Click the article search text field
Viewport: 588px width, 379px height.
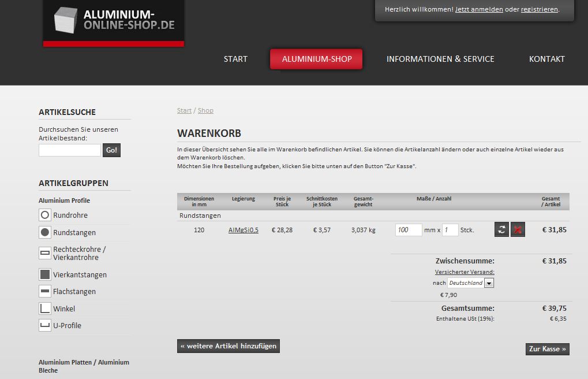(70, 150)
